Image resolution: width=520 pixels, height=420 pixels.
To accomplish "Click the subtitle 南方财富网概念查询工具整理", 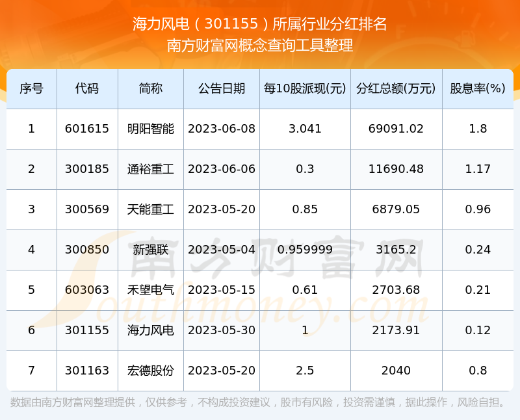I will (259, 46).
